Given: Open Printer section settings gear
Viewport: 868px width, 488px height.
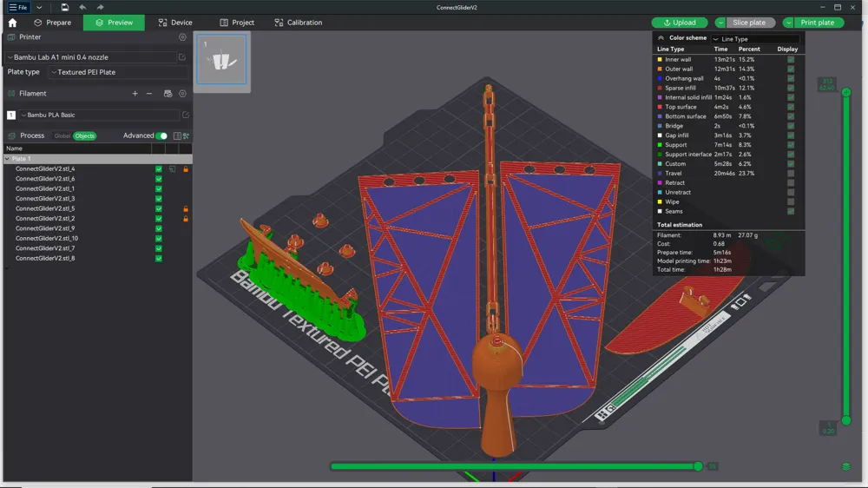Looking at the screenshot, I should pos(182,37).
